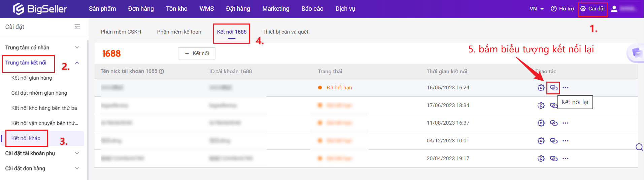Click the user account avatar icon
The width and height of the screenshot is (644, 180).
614,9
